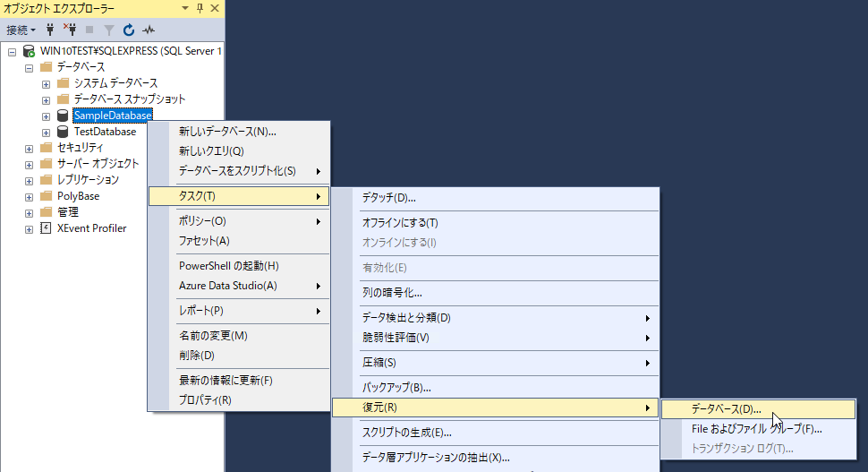Open the 接続 connect dropdown
The width and height of the screenshot is (868, 472).
(x=21, y=30)
